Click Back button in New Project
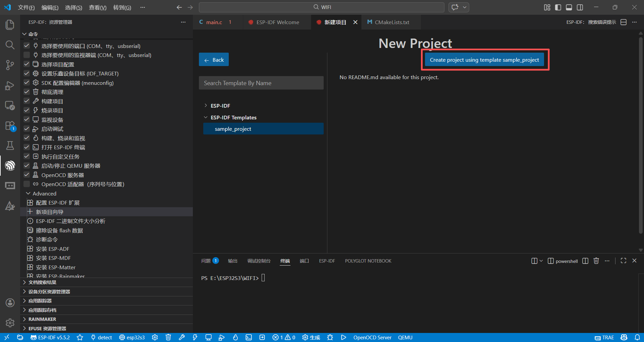644x342 pixels. pos(214,60)
